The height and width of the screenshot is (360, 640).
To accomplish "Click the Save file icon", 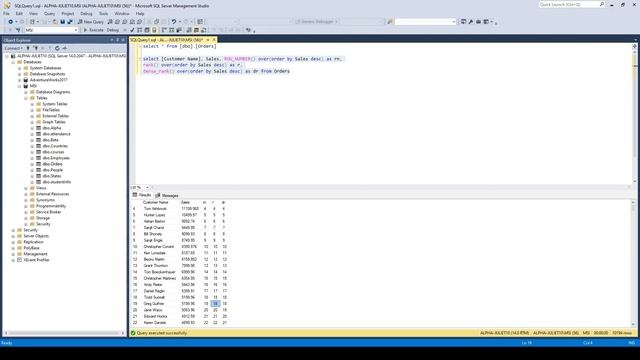I will 62,22.
